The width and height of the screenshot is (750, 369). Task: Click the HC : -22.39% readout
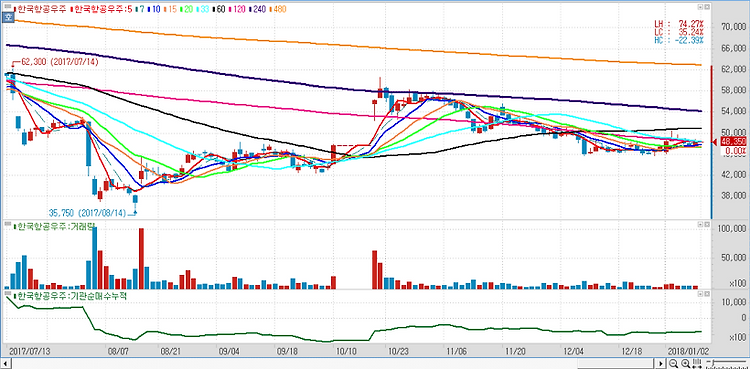pyautogui.click(x=679, y=40)
